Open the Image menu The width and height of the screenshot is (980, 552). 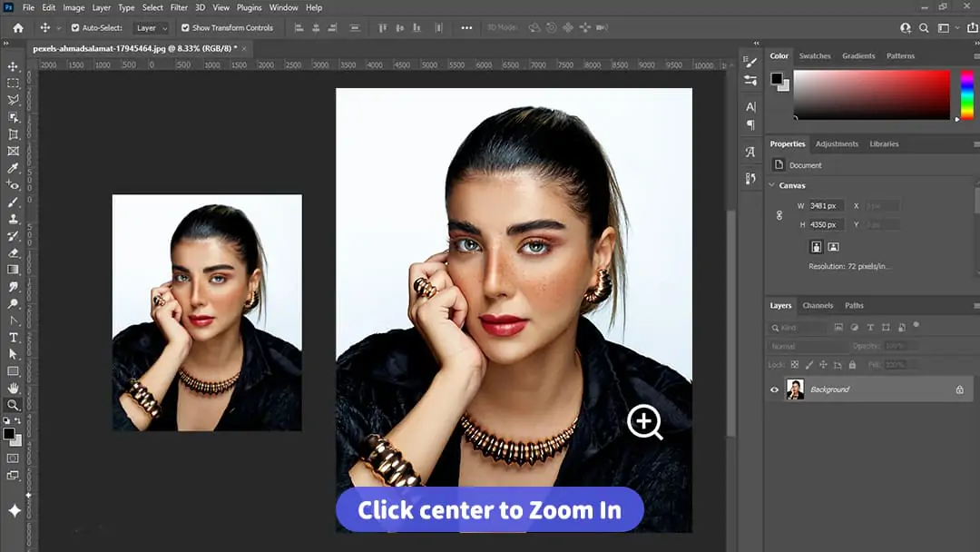(73, 7)
